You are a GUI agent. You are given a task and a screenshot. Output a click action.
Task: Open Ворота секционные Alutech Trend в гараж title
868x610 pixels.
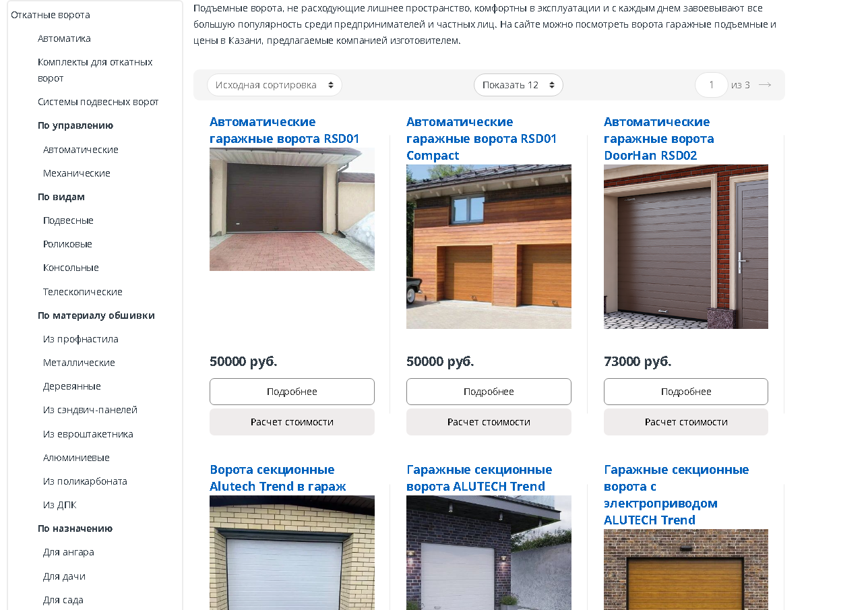click(278, 478)
